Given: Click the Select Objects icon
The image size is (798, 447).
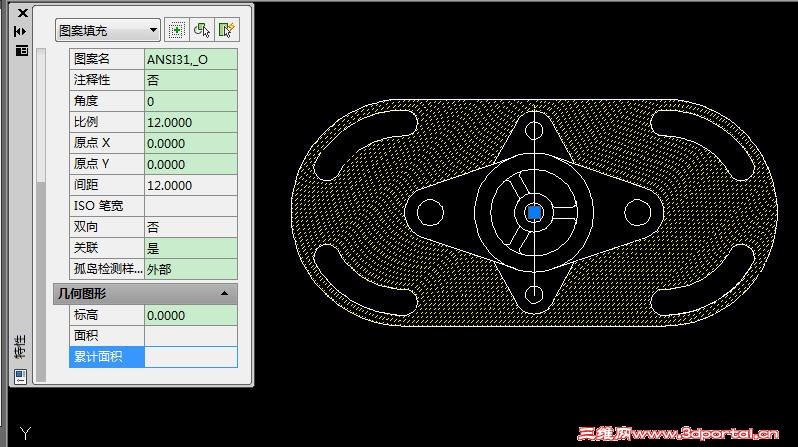Looking at the screenshot, I should point(202,31).
